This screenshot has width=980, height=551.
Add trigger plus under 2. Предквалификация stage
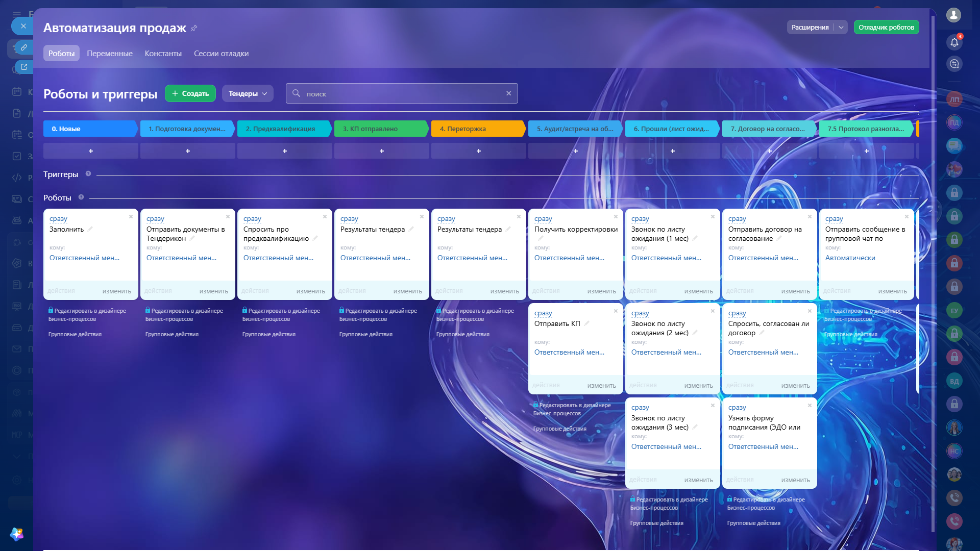(285, 151)
